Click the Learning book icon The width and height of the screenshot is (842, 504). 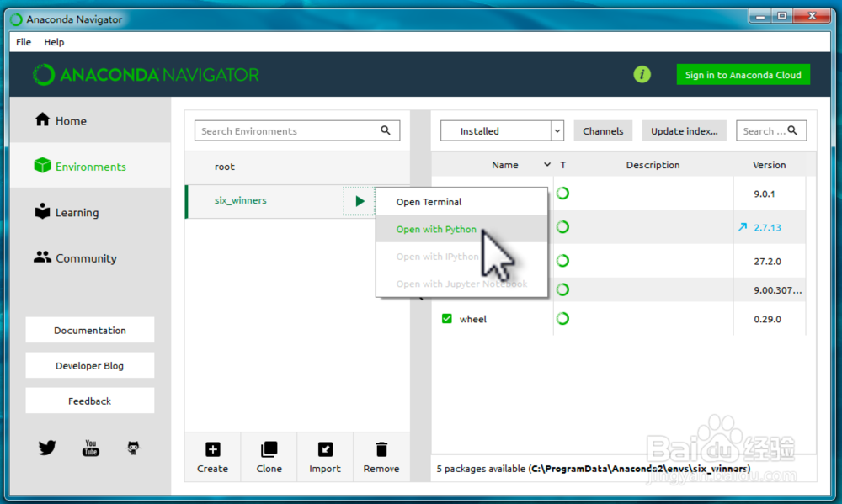pos(42,211)
